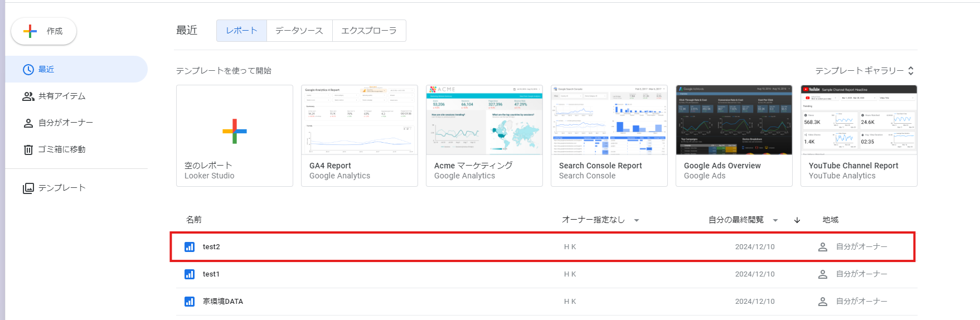The height and width of the screenshot is (320, 980).
Task: Open the Google Ads Overview template thumbnail
Action: point(734,120)
